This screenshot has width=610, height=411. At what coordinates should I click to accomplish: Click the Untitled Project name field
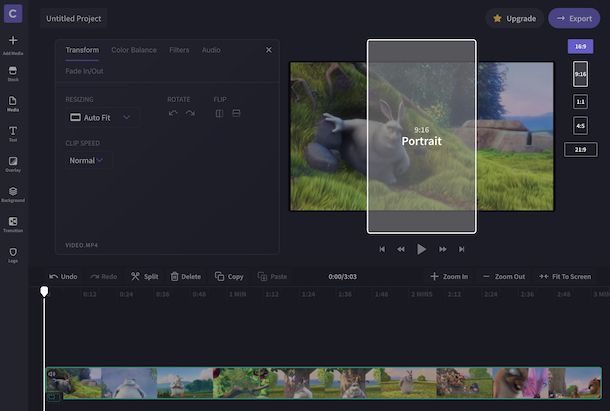[74, 18]
